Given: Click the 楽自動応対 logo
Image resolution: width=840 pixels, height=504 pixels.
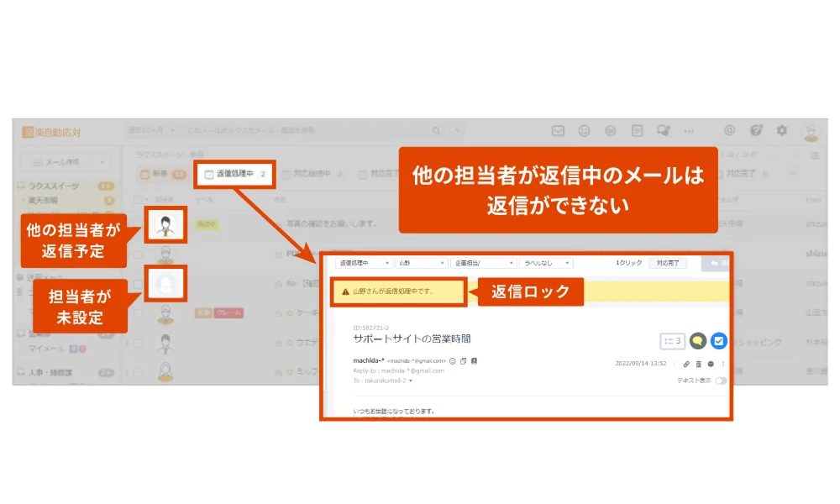Looking at the screenshot, I should (x=51, y=132).
